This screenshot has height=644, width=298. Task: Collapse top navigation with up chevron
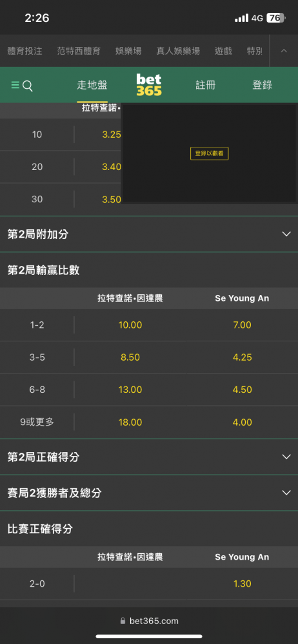coord(284,51)
